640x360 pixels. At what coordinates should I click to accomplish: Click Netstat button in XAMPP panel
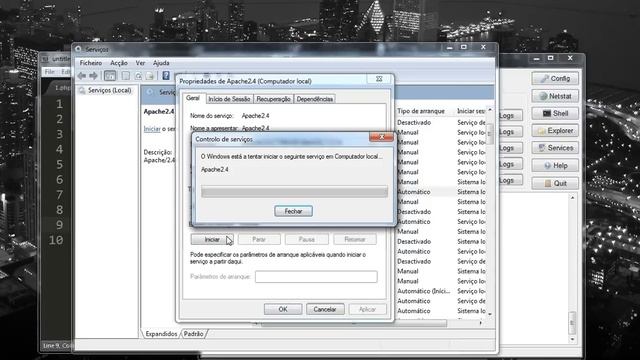pos(555,96)
